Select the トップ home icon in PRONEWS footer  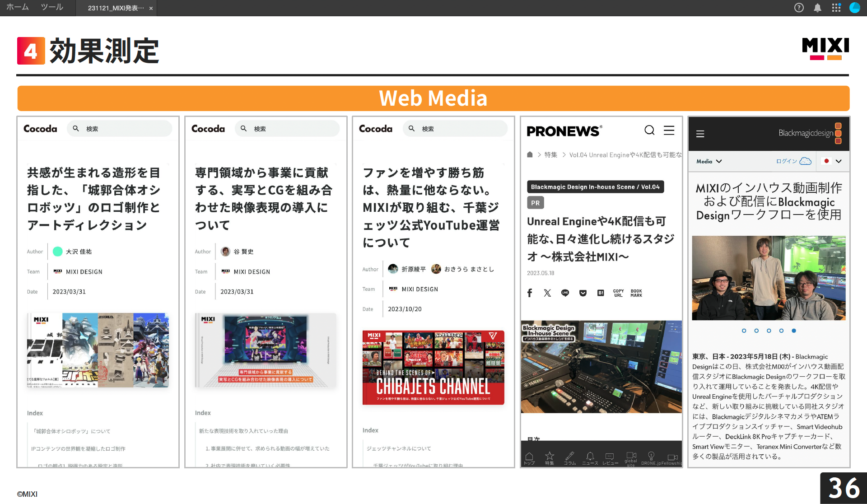(529, 456)
